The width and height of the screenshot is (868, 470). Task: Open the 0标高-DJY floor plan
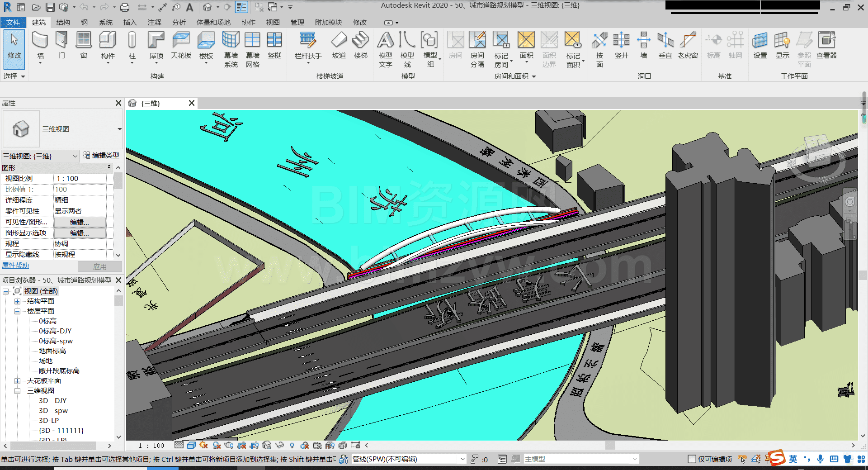tap(55, 331)
